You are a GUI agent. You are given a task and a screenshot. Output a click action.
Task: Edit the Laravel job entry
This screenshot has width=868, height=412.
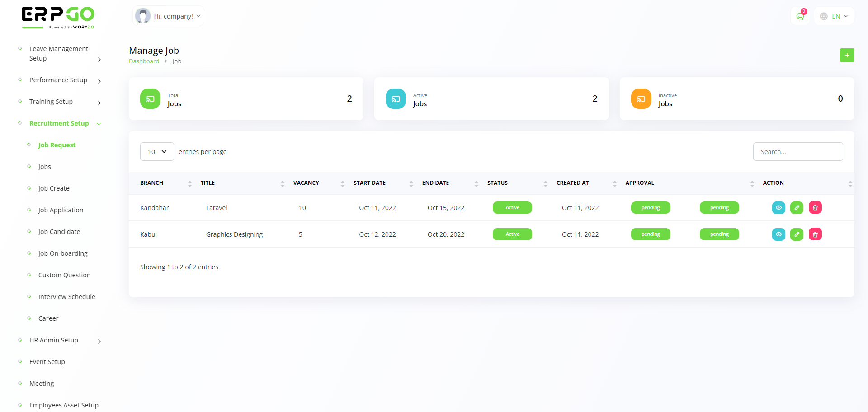[797, 208]
